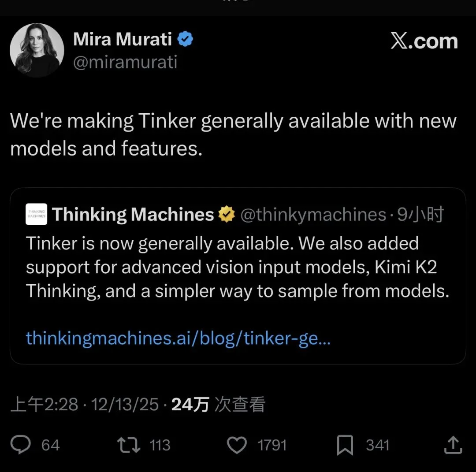The image size is (476, 472).
Task: Like the tweet with the heart icon
Action: (238, 445)
